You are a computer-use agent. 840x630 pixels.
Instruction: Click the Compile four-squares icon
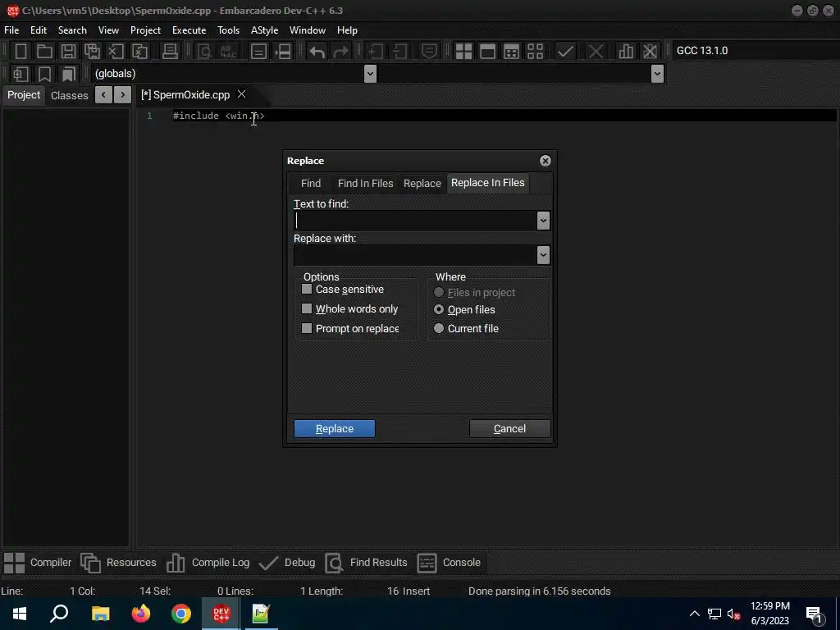463,51
